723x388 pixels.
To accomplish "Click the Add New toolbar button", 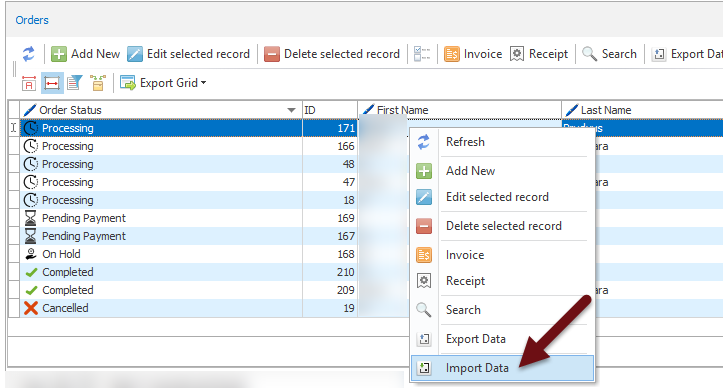I will [x=85, y=54].
